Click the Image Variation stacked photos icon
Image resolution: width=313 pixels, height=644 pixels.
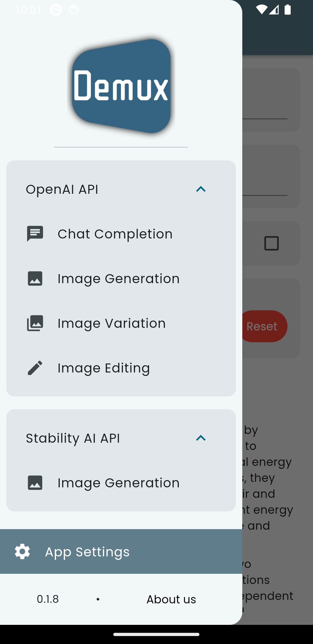click(x=35, y=323)
